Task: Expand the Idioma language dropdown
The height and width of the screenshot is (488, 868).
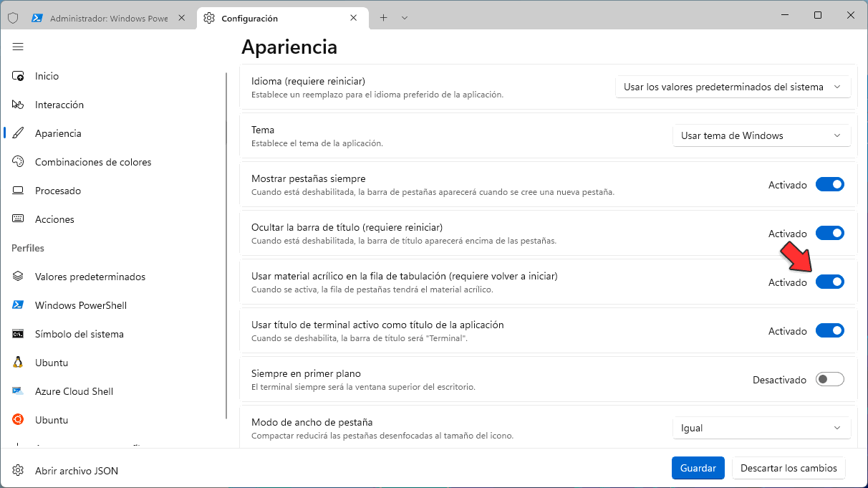Action: 733,87
